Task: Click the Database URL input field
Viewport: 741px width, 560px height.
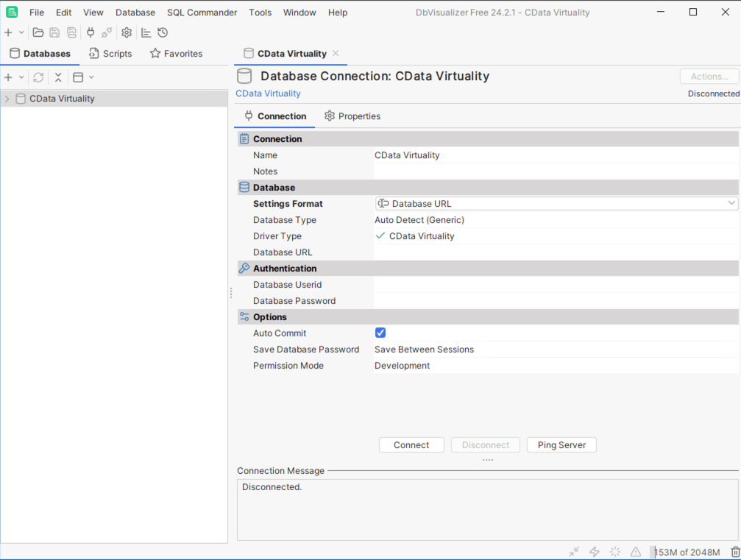Action: pos(556,252)
